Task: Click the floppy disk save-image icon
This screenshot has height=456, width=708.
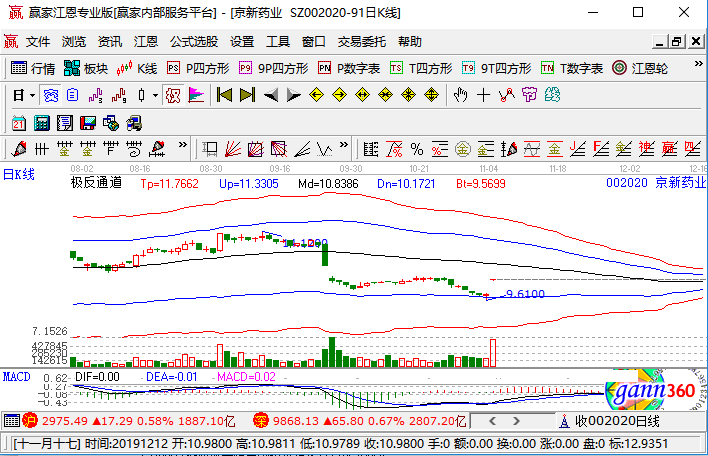Action: pos(88,123)
